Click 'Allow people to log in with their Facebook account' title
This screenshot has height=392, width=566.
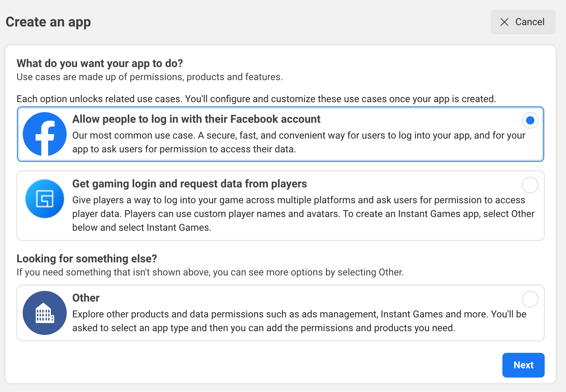(x=196, y=119)
